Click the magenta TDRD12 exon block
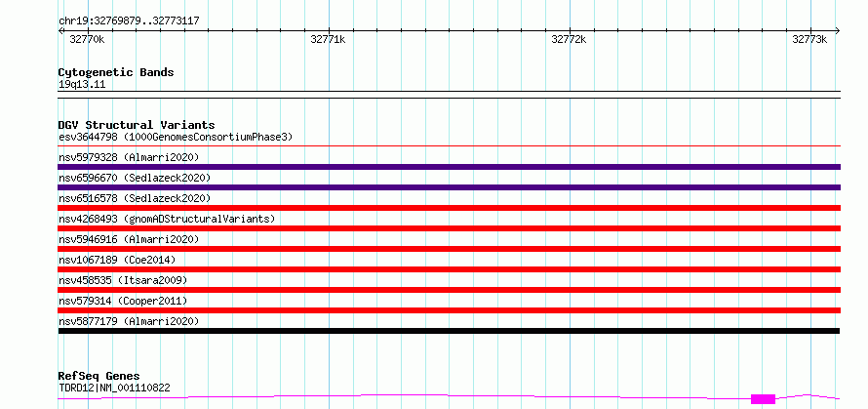Viewport: 868px width, 409px height. 763,399
